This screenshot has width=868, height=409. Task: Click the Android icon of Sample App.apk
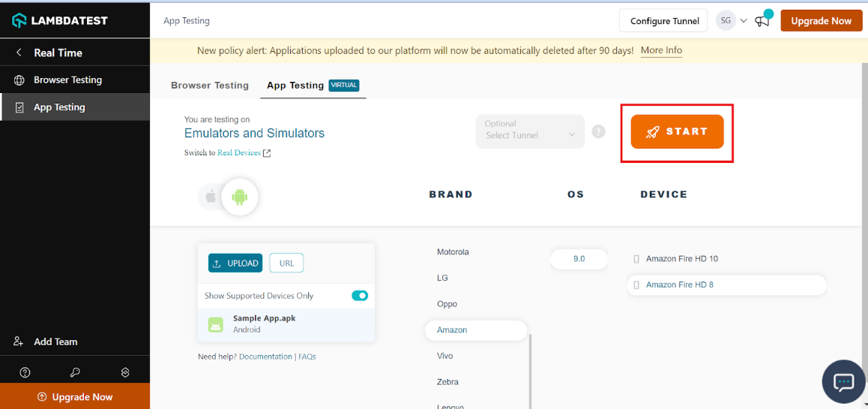tap(216, 325)
